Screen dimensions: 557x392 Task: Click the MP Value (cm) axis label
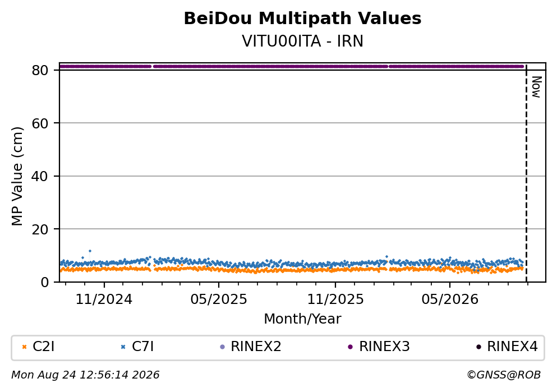tap(17, 177)
